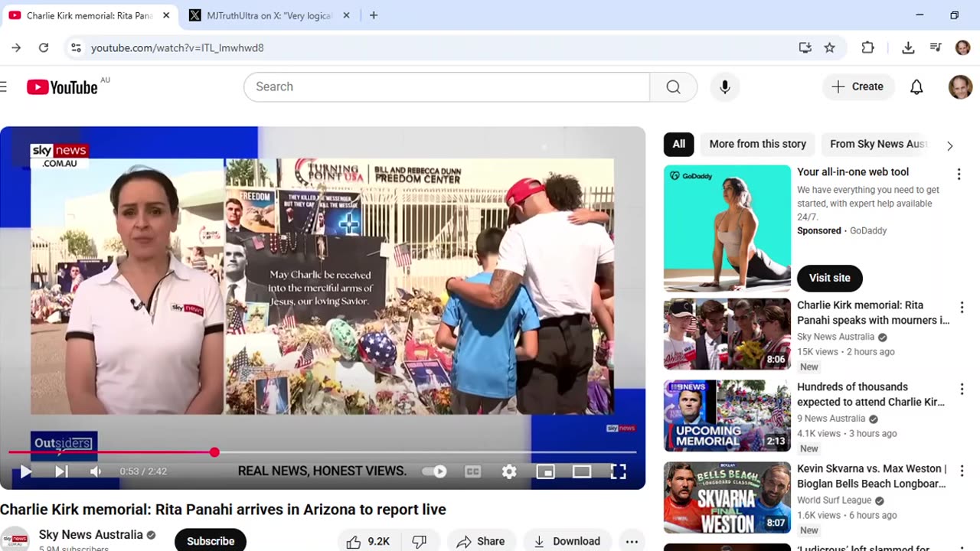The width and height of the screenshot is (980, 551).
Task: Download the video
Action: click(x=567, y=541)
